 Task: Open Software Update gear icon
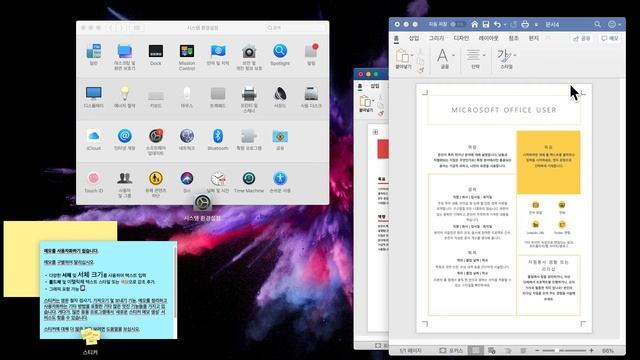156,136
